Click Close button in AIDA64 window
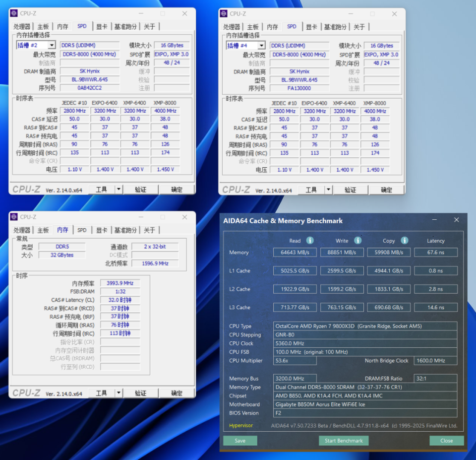476x460 pixels. [447, 441]
